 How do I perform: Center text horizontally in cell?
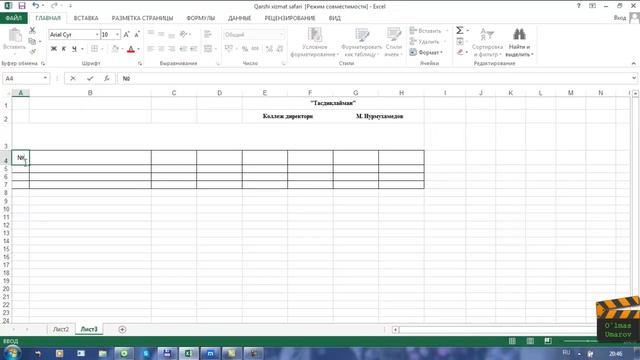pyautogui.click(x=161, y=49)
